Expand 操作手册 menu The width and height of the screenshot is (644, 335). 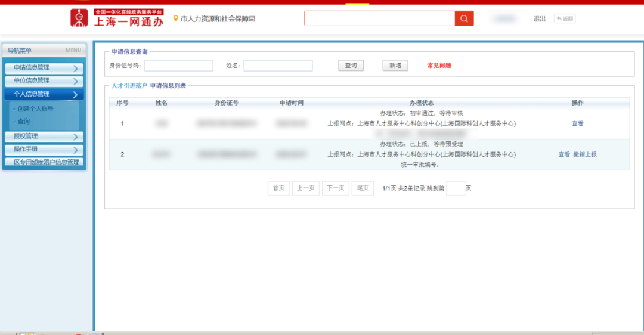coord(44,150)
